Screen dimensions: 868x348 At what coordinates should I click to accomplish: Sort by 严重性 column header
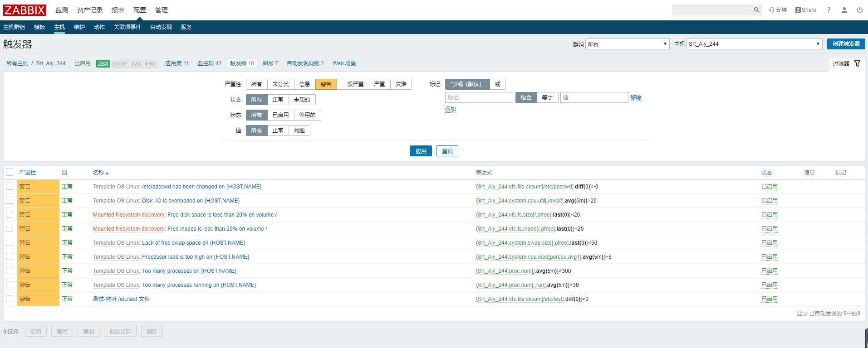coord(28,173)
